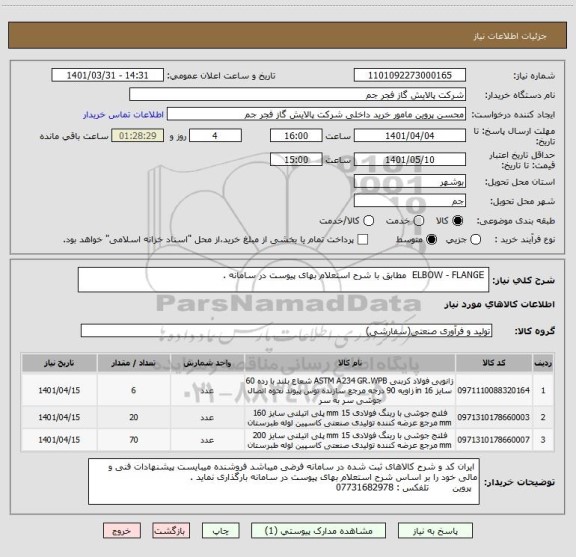Click quantity 70 in row 3
Viewport: 576px width, 557px height.
tap(134, 440)
